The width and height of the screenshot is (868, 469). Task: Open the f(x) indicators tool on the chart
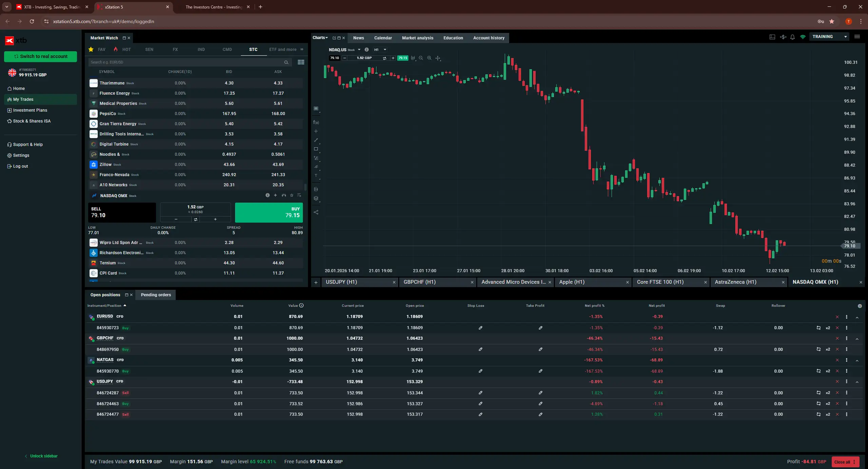316,122
